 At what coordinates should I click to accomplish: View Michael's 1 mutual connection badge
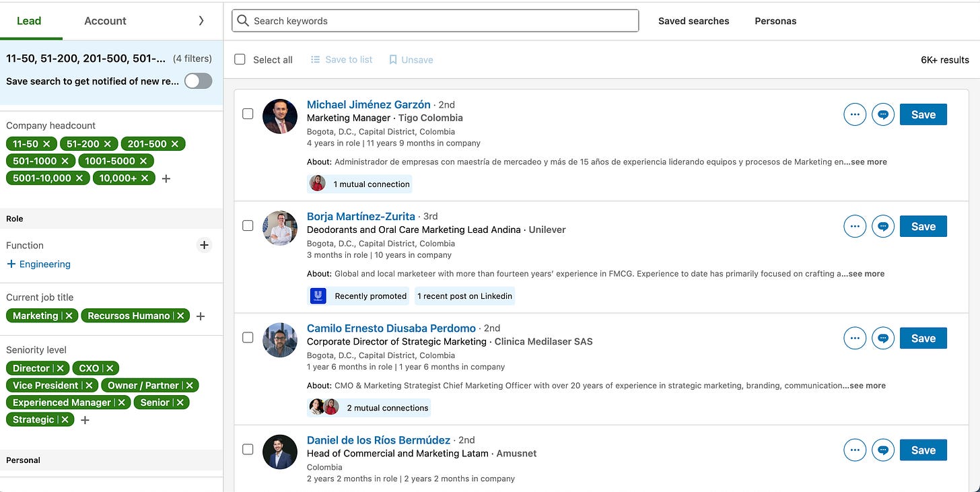click(359, 184)
